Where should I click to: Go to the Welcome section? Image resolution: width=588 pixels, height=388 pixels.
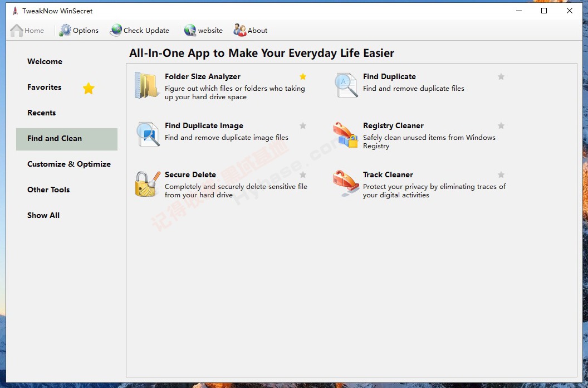[45, 61]
